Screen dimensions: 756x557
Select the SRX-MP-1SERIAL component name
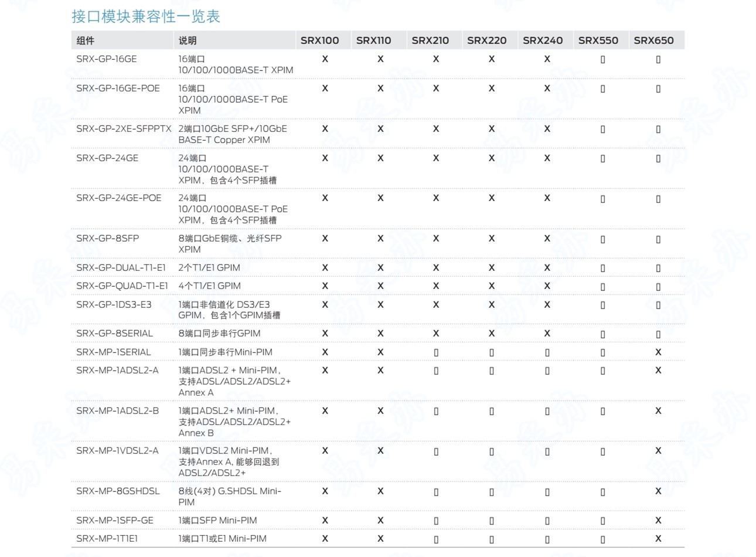coord(114,352)
